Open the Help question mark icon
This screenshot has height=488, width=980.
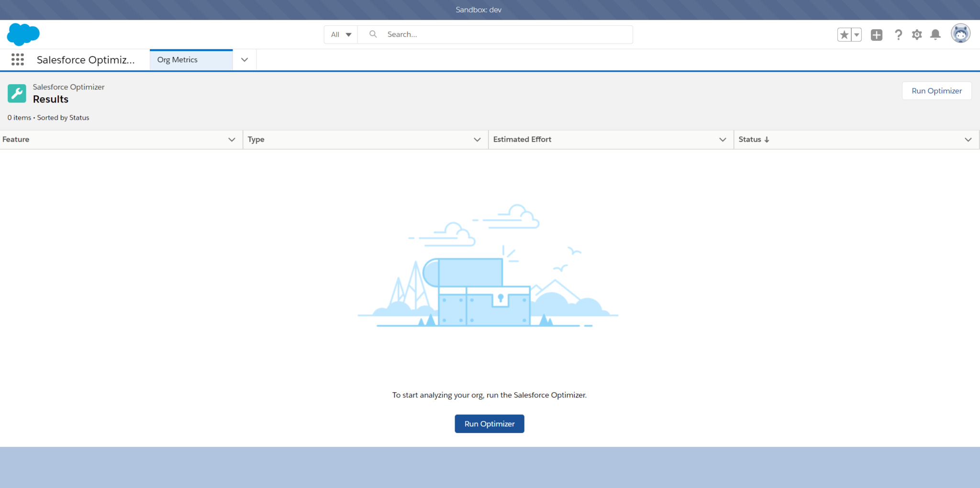898,34
